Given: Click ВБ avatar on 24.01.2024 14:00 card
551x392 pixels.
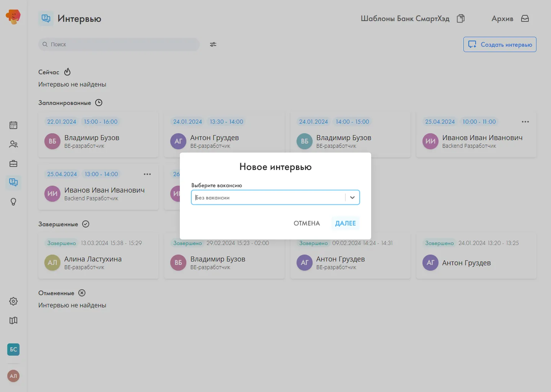Looking at the screenshot, I should tap(305, 141).
